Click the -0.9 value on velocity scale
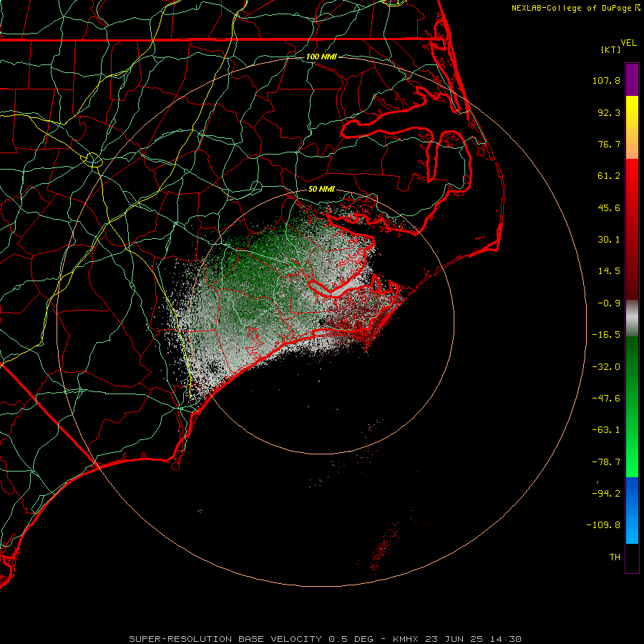Screen dimensions: 644x644 tap(609, 303)
